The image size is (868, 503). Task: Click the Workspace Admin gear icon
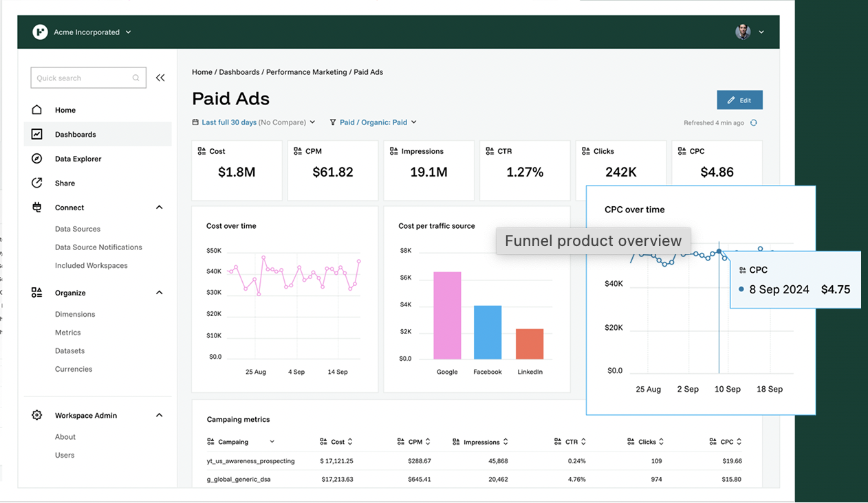point(36,414)
